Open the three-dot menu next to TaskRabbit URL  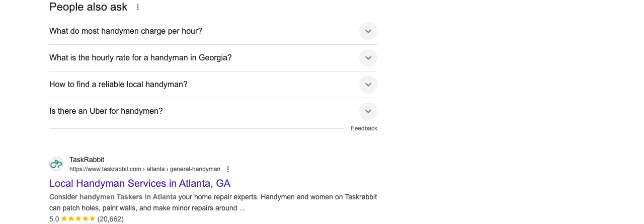[228, 169]
